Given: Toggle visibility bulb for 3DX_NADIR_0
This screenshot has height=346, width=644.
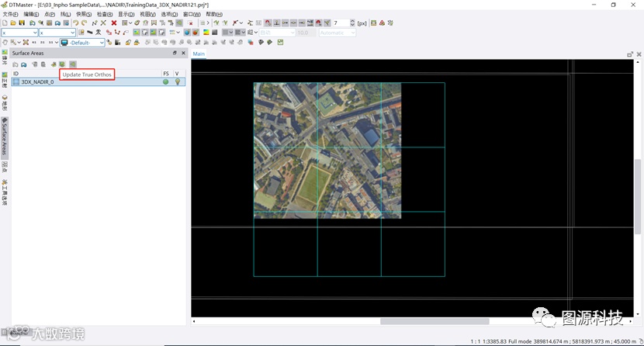Looking at the screenshot, I should (x=177, y=81).
